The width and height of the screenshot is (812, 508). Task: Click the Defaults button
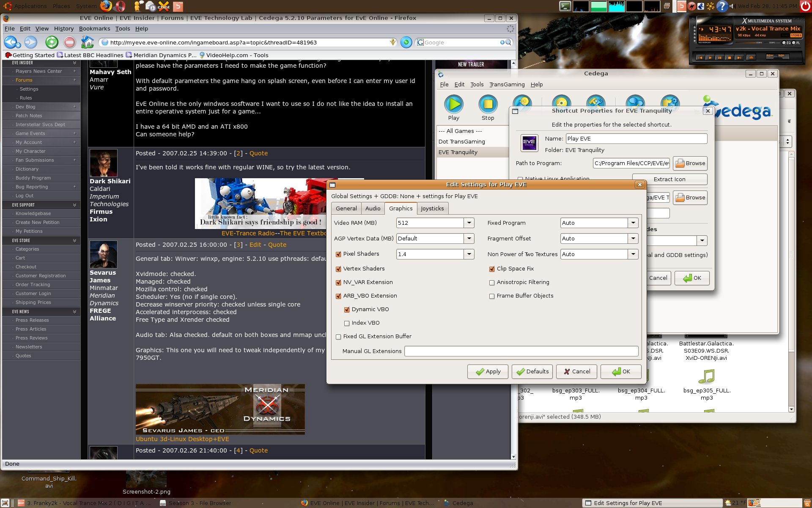[532, 372]
